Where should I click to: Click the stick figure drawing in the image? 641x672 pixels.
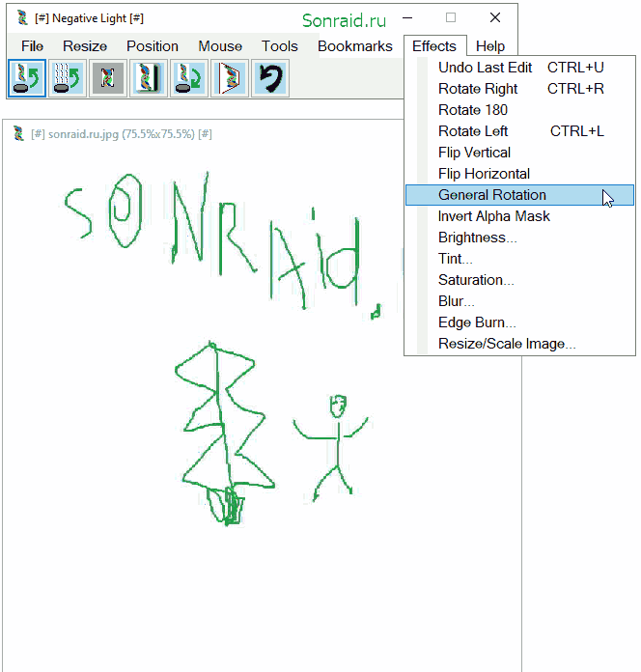(330, 448)
